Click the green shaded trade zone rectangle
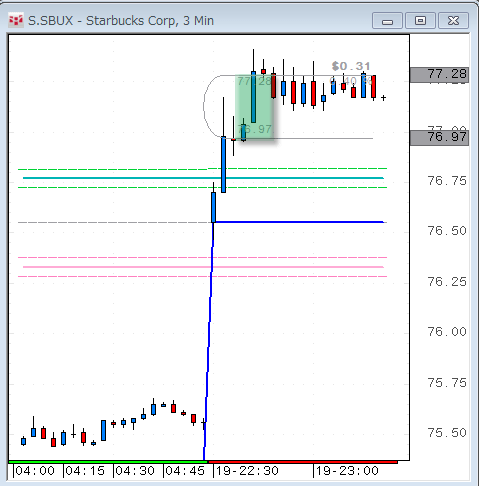 [255, 107]
